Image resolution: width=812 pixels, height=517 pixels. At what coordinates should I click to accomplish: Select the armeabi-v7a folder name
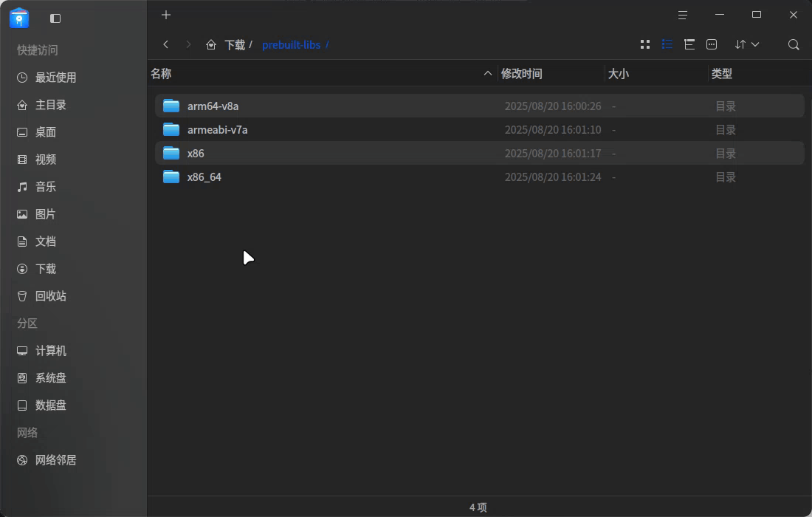click(218, 130)
